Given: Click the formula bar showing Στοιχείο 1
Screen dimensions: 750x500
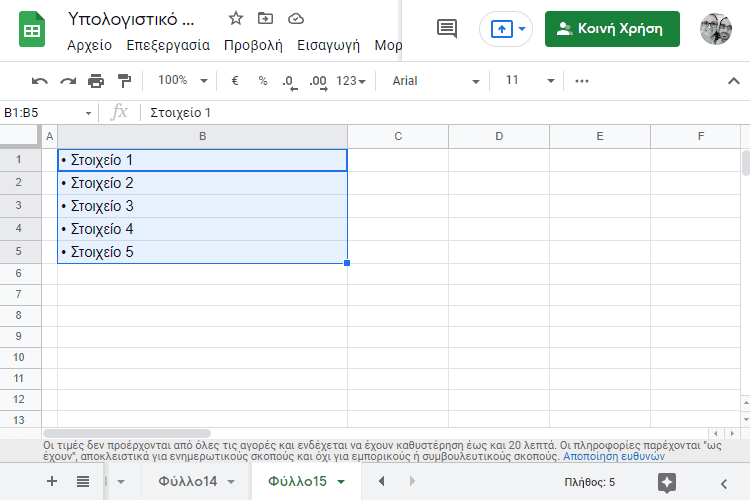Looking at the screenshot, I should coord(445,112).
